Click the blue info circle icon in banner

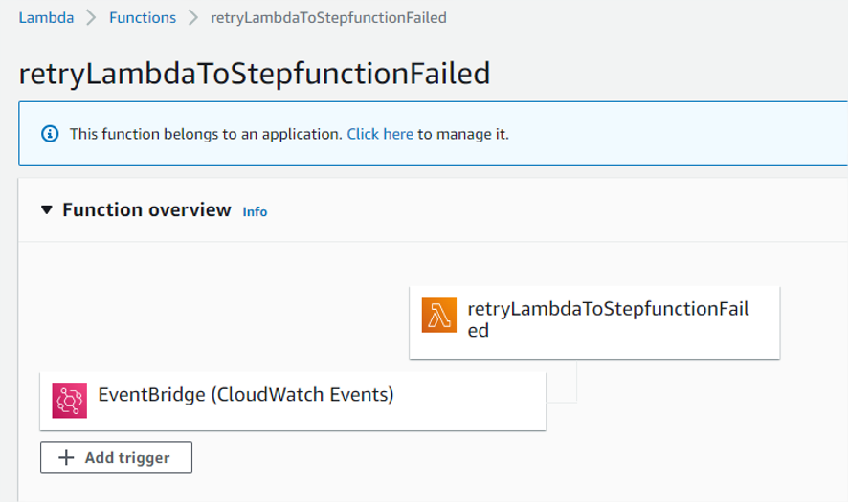(x=50, y=134)
